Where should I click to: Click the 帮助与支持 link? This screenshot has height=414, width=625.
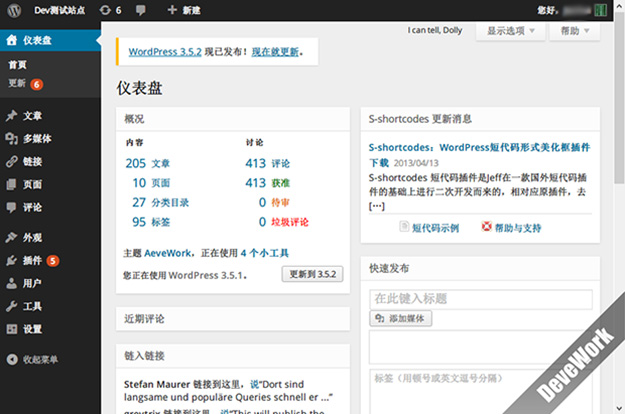(518, 228)
